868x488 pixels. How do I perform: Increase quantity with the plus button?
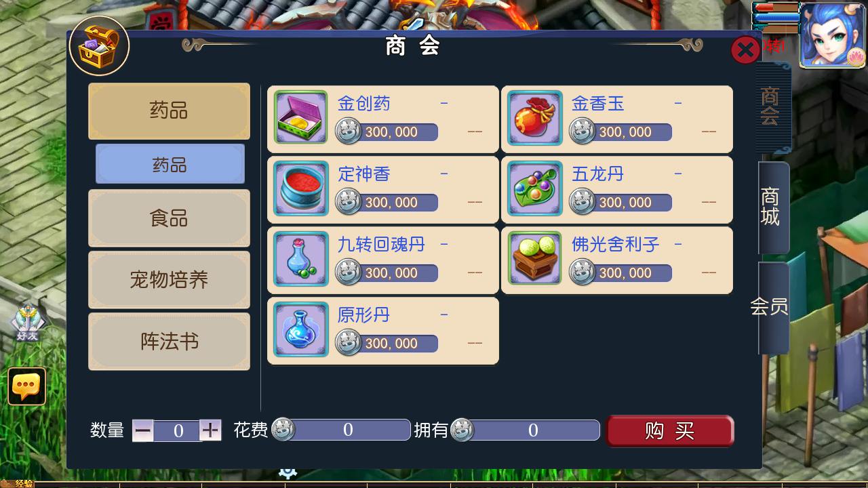[x=211, y=430]
